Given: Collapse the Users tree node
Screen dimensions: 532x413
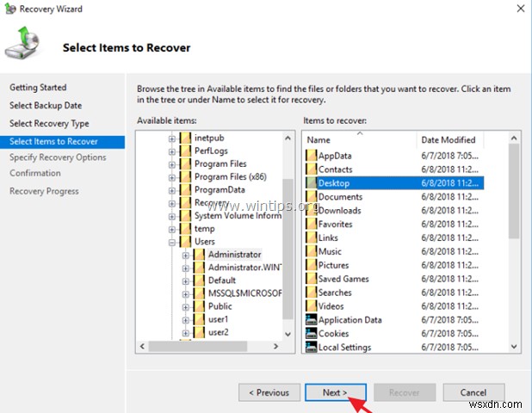Looking at the screenshot, I should [172, 243].
